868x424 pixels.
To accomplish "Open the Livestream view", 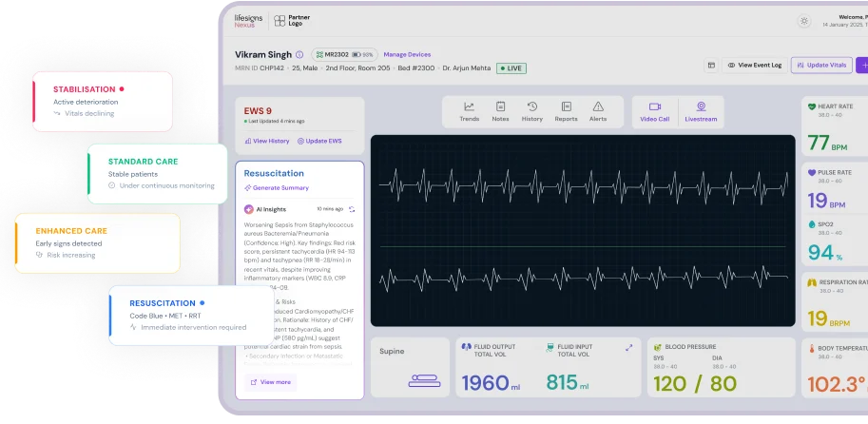I will point(701,111).
